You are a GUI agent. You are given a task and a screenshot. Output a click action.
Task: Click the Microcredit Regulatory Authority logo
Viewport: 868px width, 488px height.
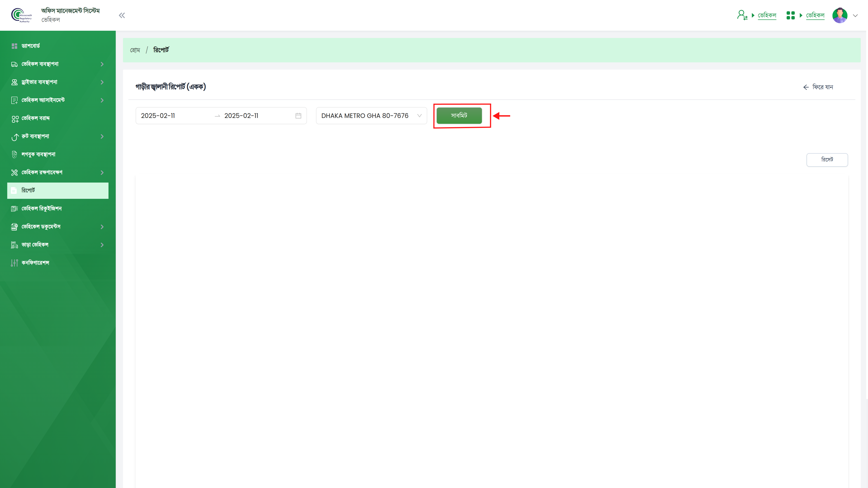[21, 15]
